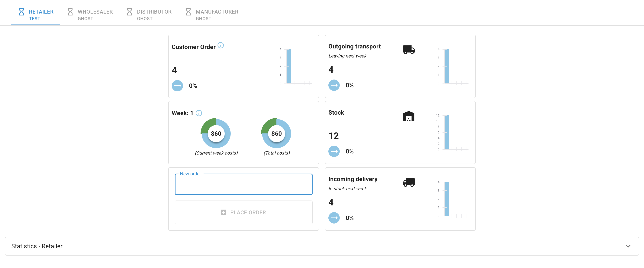Click the Incoming delivery trend arrow icon
This screenshot has width=644, height=268.
pos(334,218)
